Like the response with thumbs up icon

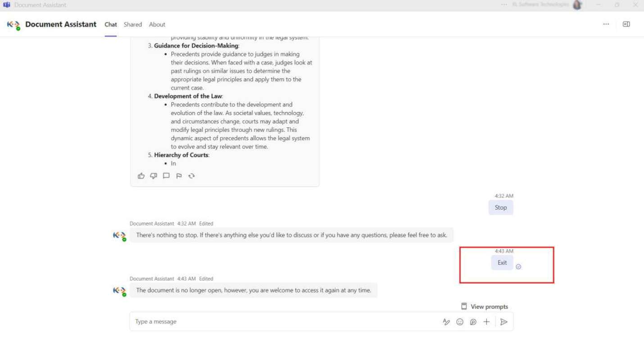coord(141,176)
